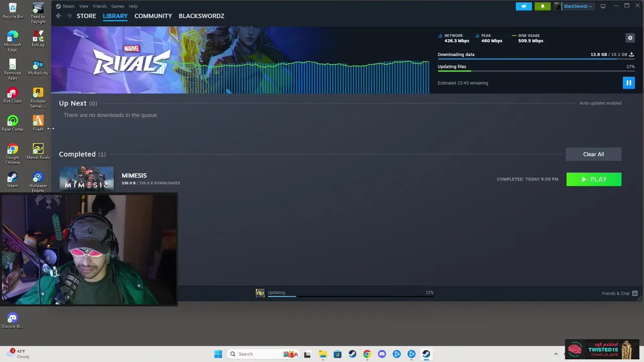Select the Recycle Bin desktop icon
644x362 pixels.
tap(13, 11)
